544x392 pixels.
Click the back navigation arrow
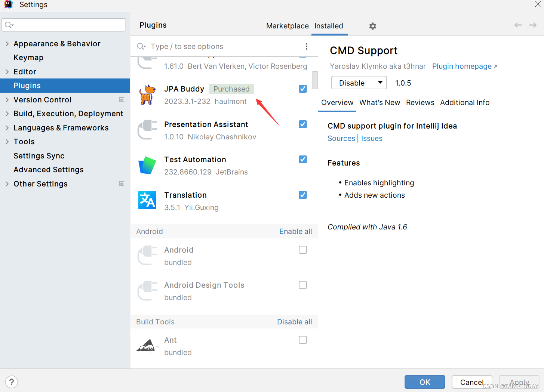518,25
